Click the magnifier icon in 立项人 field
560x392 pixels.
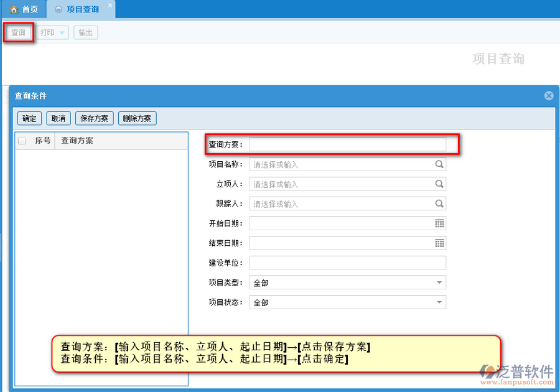(439, 184)
